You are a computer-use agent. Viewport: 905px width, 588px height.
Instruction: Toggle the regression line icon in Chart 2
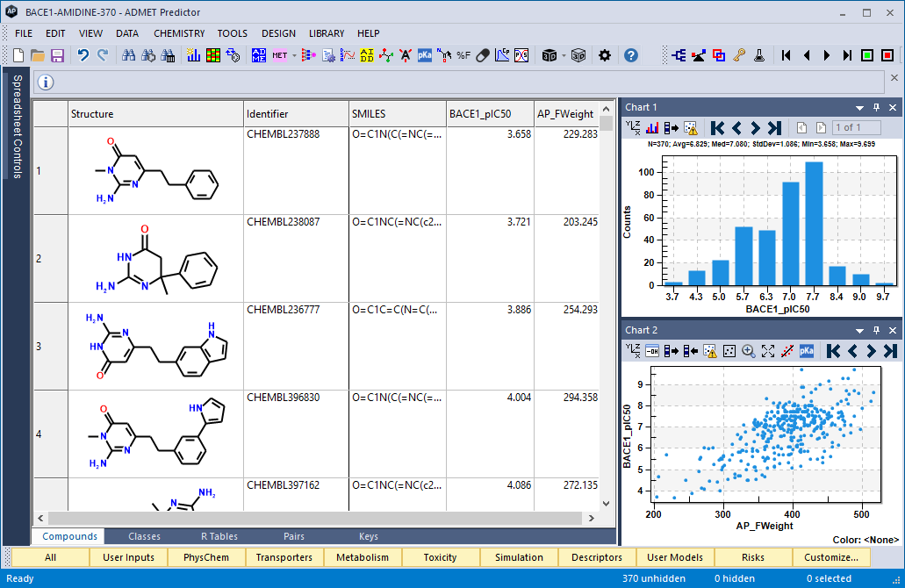[786, 351]
